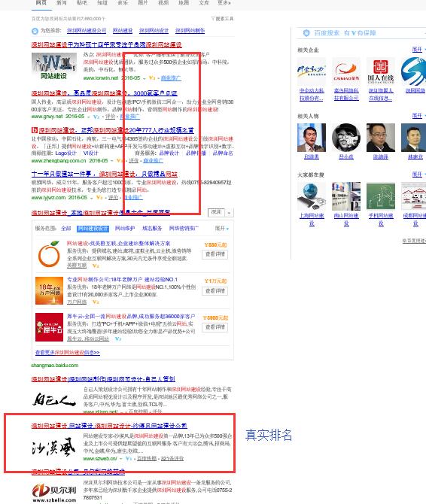
Task: Click the circular black-and-white portrait
Action: click(x=346, y=138)
